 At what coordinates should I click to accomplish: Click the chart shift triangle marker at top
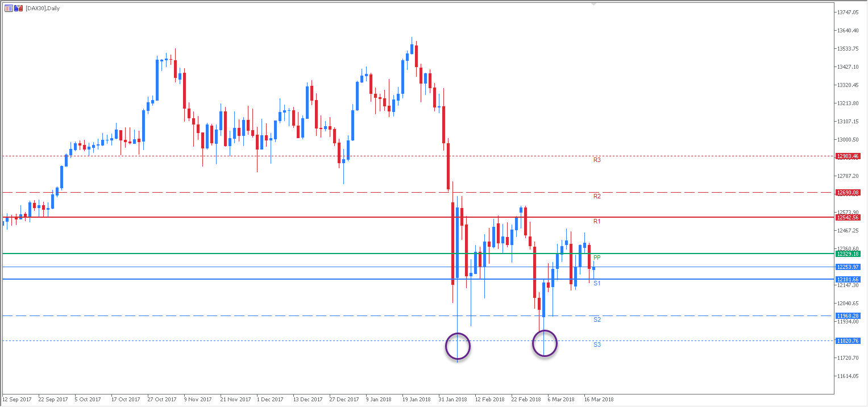pos(593,5)
